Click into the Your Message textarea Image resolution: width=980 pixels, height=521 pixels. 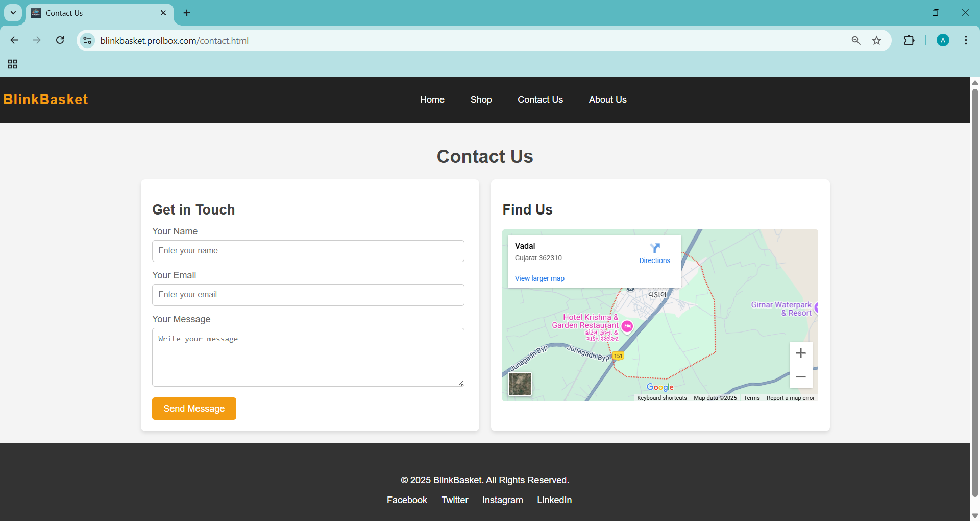pos(308,357)
